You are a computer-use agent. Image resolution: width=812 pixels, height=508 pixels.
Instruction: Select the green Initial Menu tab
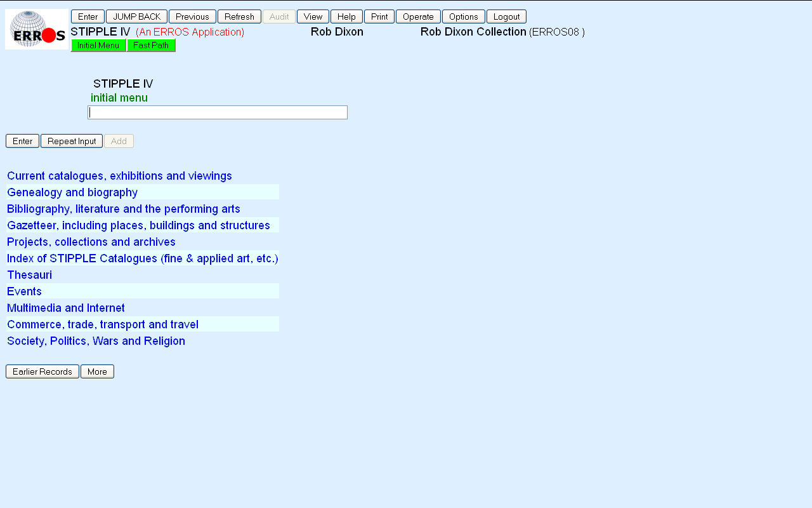pyautogui.click(x=98, y=45)
